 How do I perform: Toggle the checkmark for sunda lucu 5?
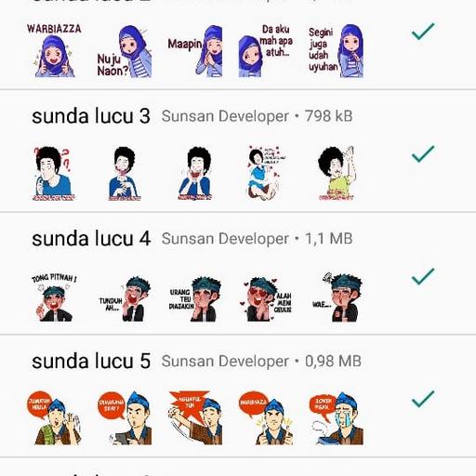click(x=423, y=399)
